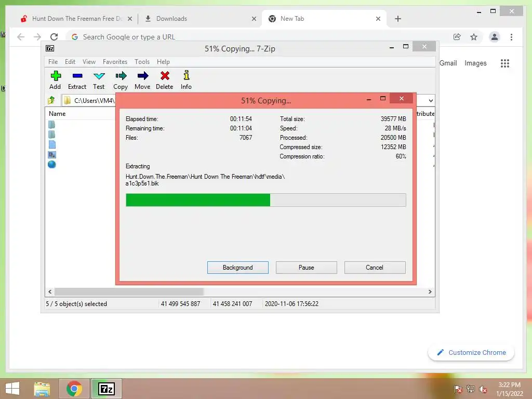
Task: Click the Chrome address bar
Action: (258, 37)
